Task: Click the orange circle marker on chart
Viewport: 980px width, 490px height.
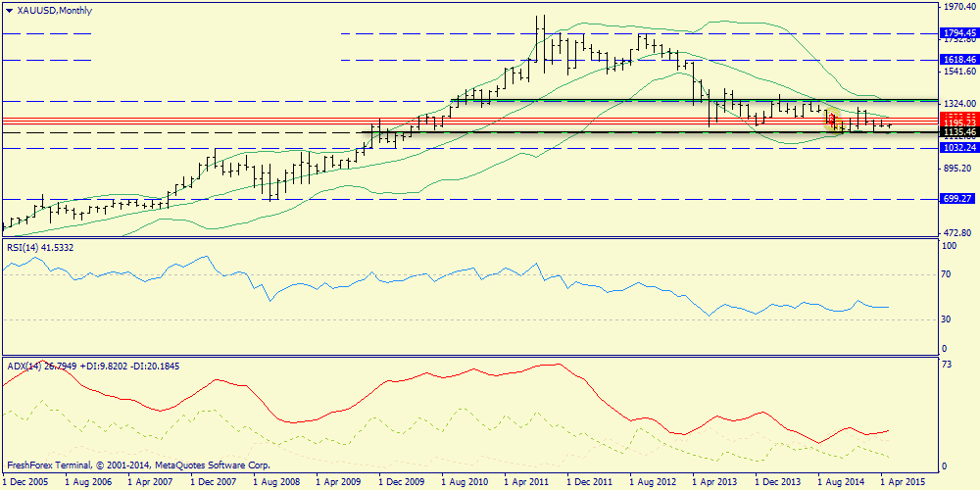Action: click(835, 122)
